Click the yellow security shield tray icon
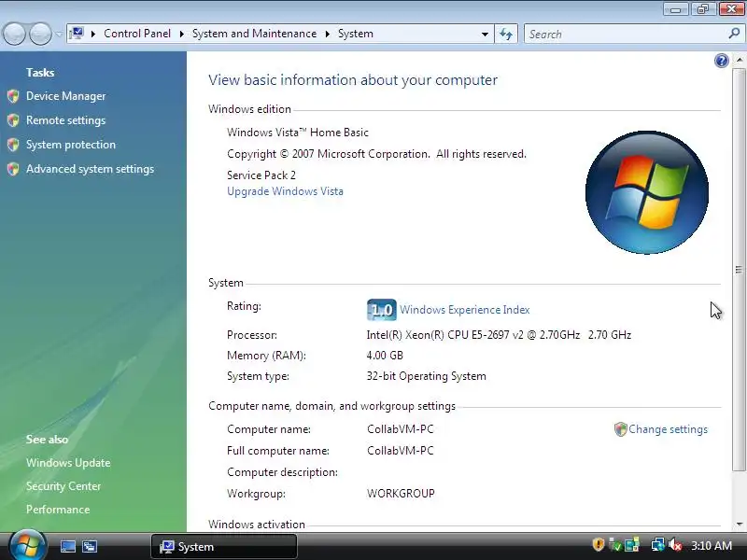This screenshot has height=560, width=747. (x=598, y=545)
